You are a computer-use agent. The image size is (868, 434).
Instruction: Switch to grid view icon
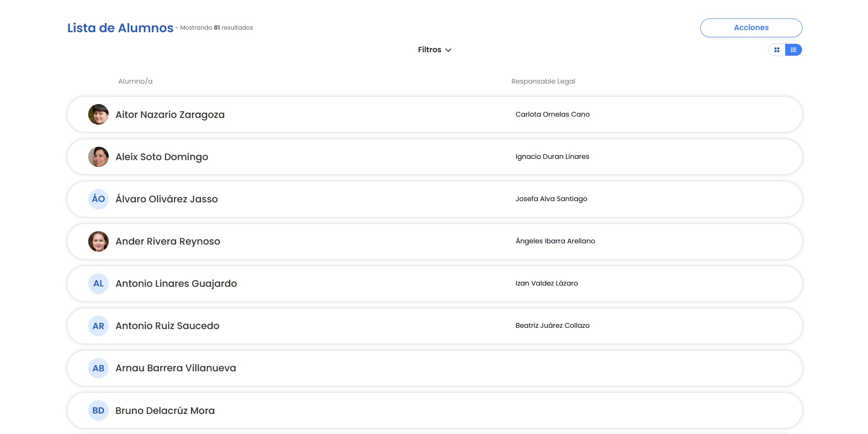click(777, 50)
